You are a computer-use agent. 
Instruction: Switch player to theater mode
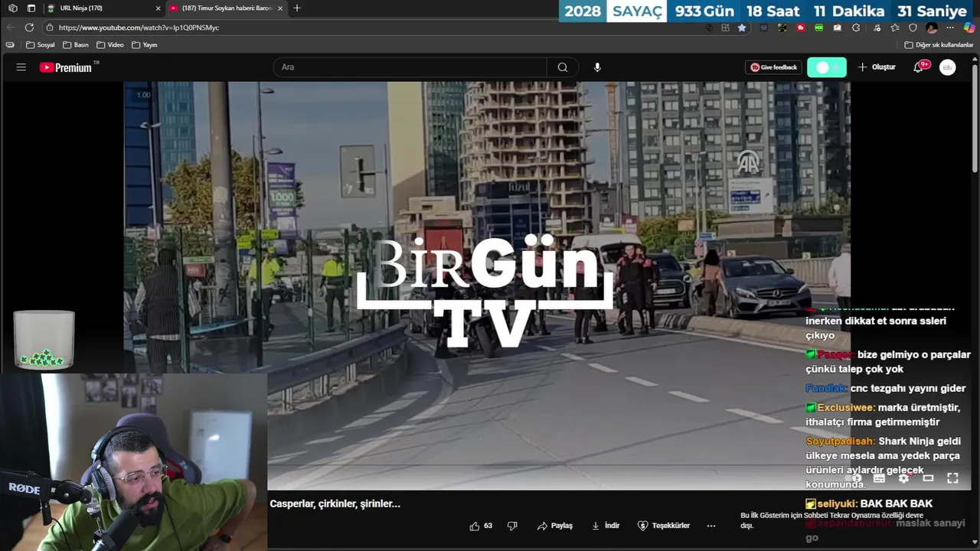(928, 478)
